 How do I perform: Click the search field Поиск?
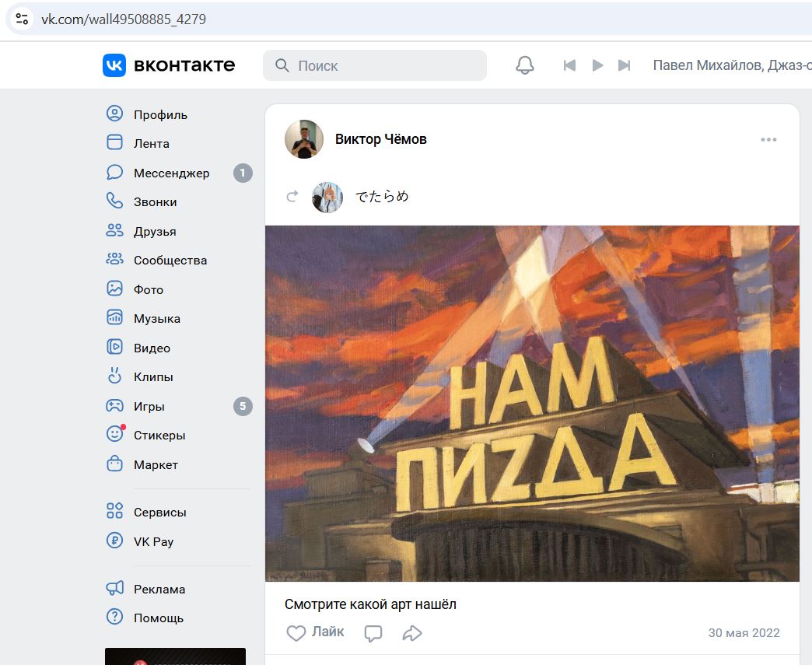[x=375, y=65]
